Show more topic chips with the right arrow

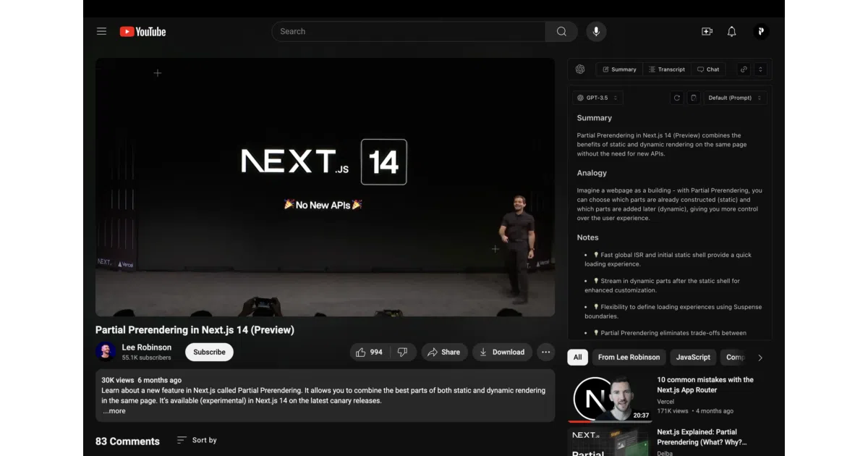click(759, 357)
